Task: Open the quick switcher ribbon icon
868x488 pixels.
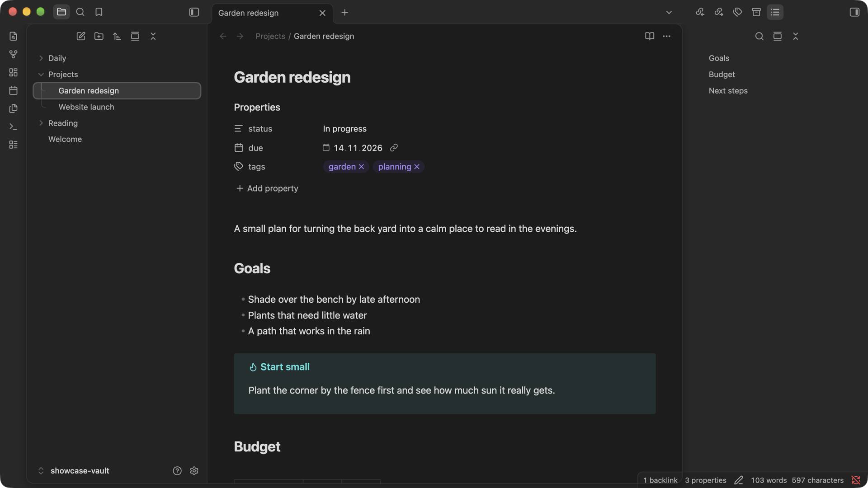Action: 13,36
